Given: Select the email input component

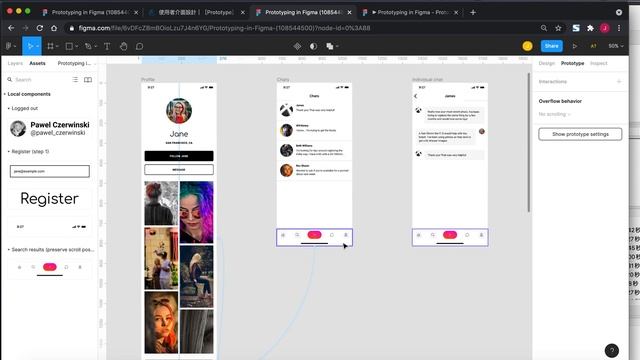Looking at the screenshot, I should point(50,171).
